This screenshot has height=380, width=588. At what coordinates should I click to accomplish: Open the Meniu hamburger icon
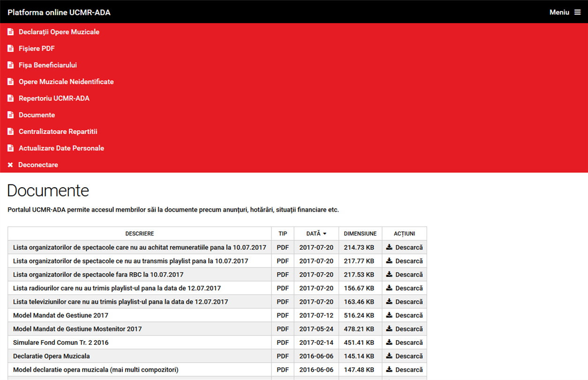pos(577,12)
